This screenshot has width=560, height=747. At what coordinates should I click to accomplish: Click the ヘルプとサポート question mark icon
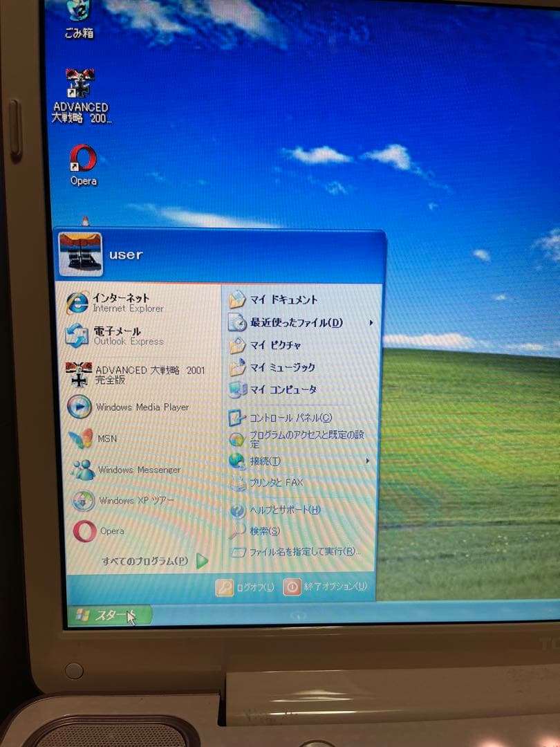click(237, 510)
